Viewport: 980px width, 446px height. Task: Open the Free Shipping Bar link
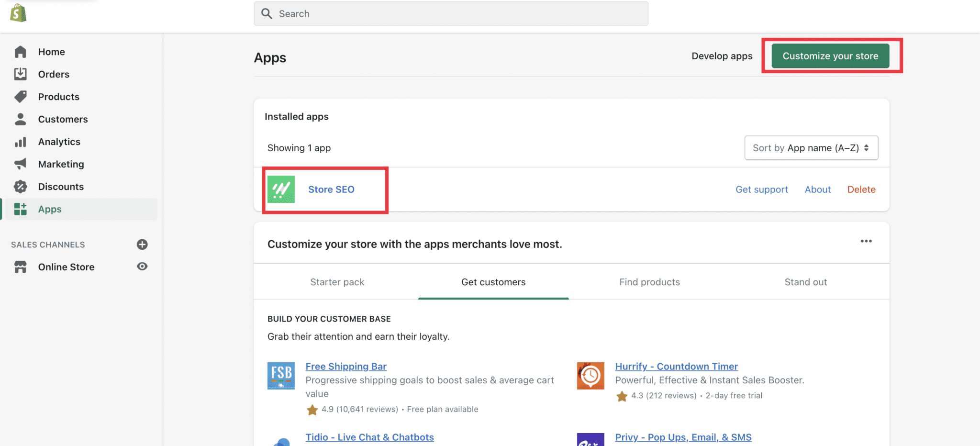(x=346, y=367)
